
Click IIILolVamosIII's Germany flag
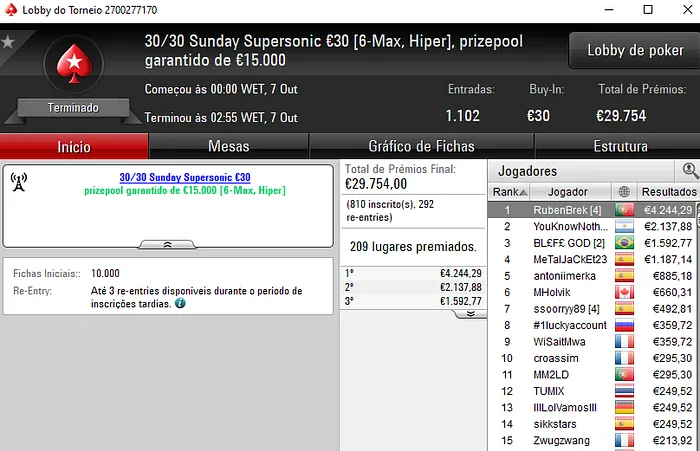pyautogui.click(x=624, y=408)
